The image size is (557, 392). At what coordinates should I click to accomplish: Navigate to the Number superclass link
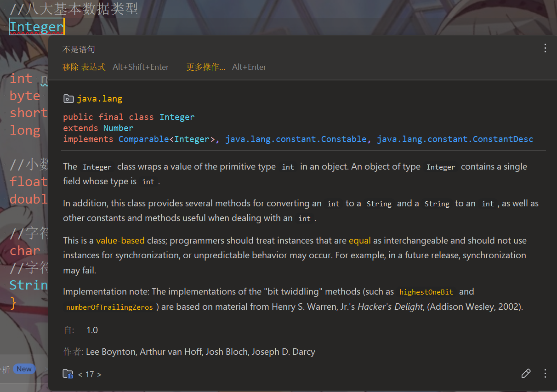click(x=118, y=128)
